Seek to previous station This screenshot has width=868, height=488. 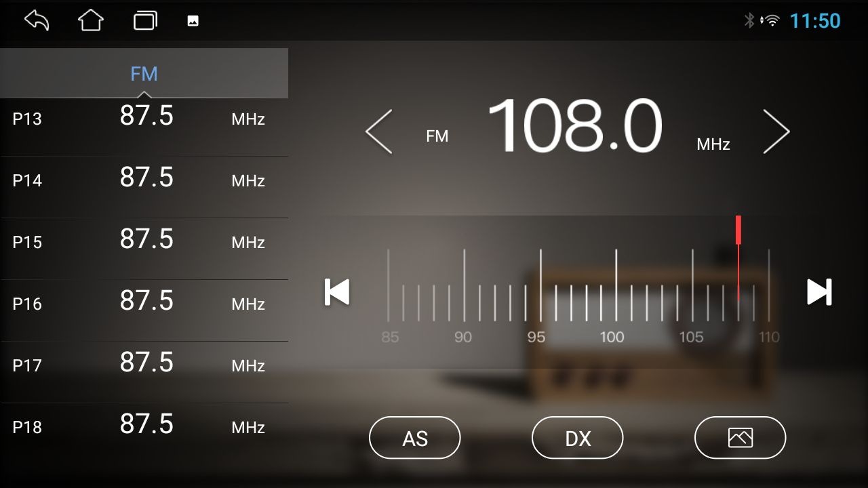(337, 292)
